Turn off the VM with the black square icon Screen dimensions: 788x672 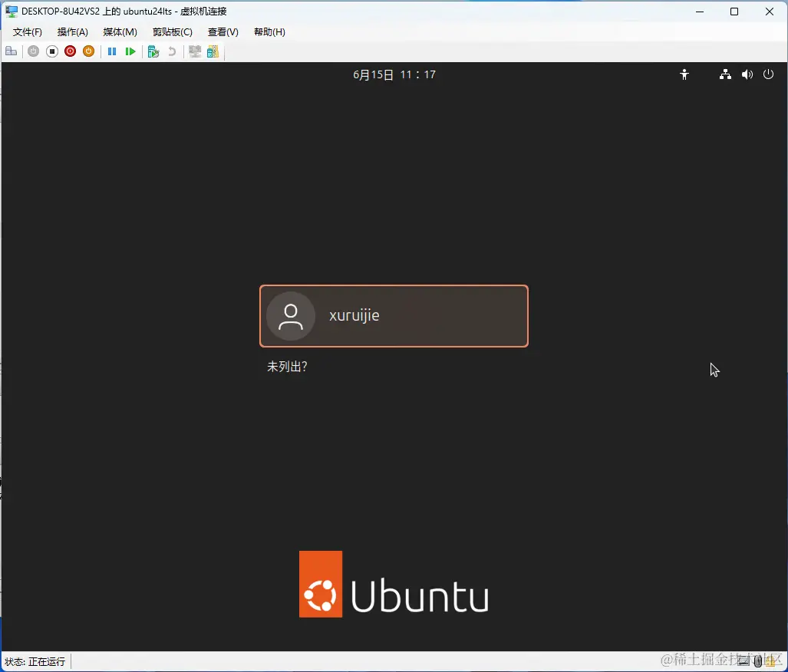tap(51, 51)
